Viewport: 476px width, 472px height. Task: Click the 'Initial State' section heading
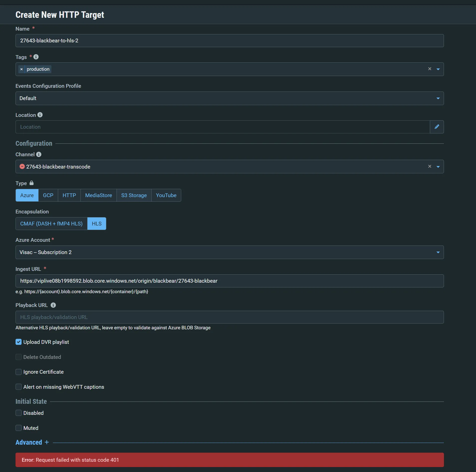tap(31, 402)
